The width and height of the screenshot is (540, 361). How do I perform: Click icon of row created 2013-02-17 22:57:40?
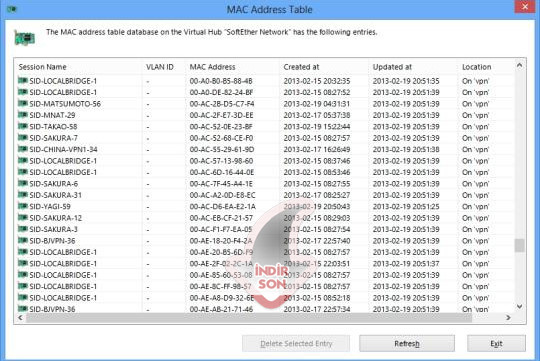click(23, 240)
